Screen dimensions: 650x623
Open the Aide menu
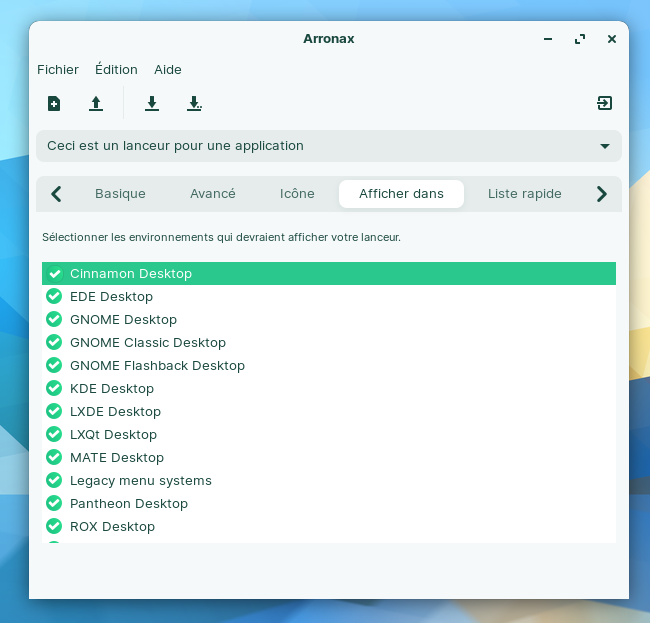click(x=168, y=69)
